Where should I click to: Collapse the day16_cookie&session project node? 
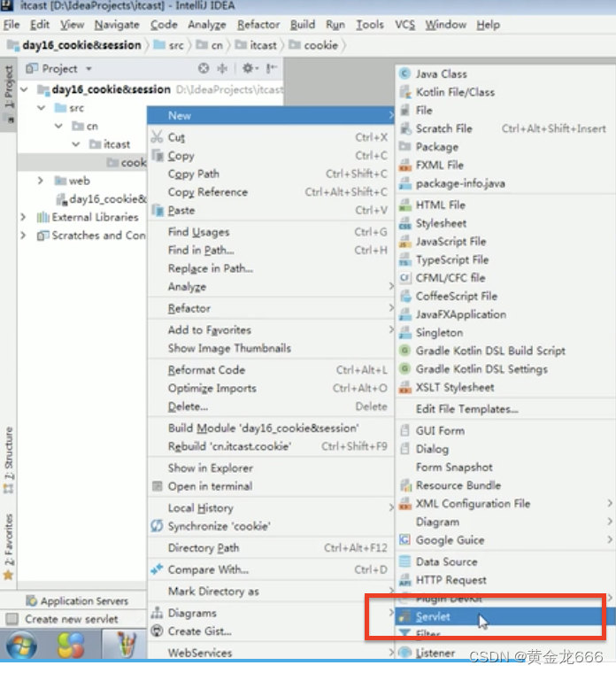pyautogui.click(x=25, y=89)
